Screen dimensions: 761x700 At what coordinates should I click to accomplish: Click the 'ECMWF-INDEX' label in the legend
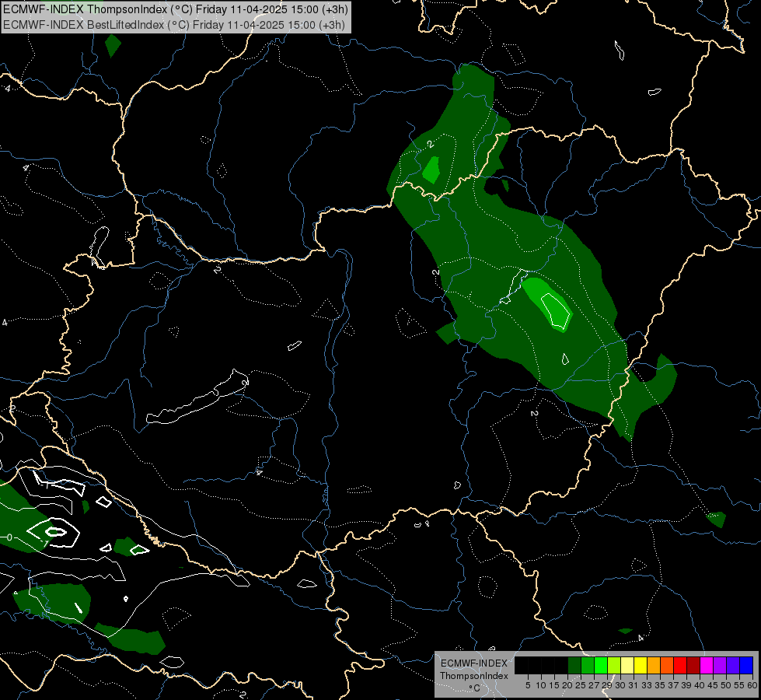(473, 663)
